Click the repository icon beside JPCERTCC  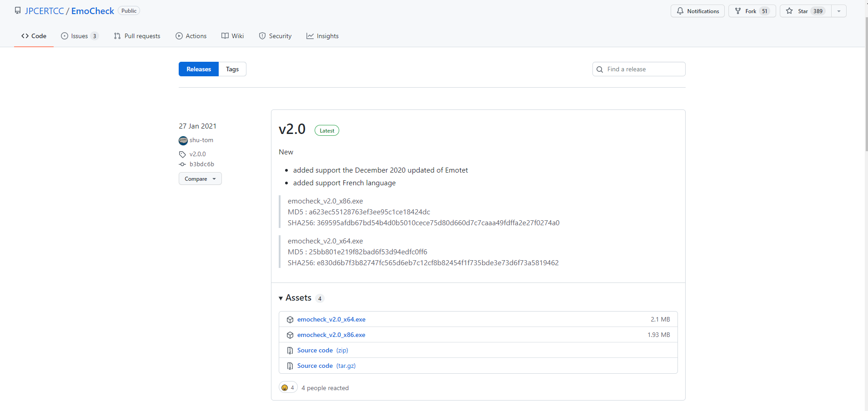18,10
